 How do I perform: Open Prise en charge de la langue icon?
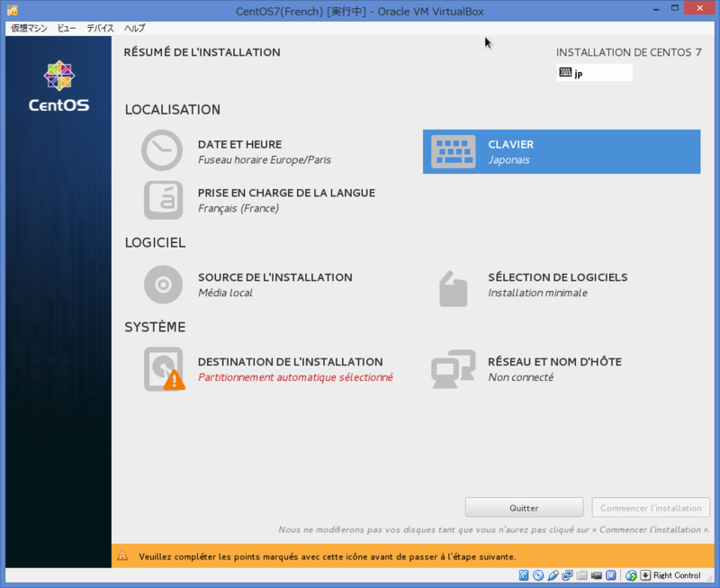pos(161,199)
